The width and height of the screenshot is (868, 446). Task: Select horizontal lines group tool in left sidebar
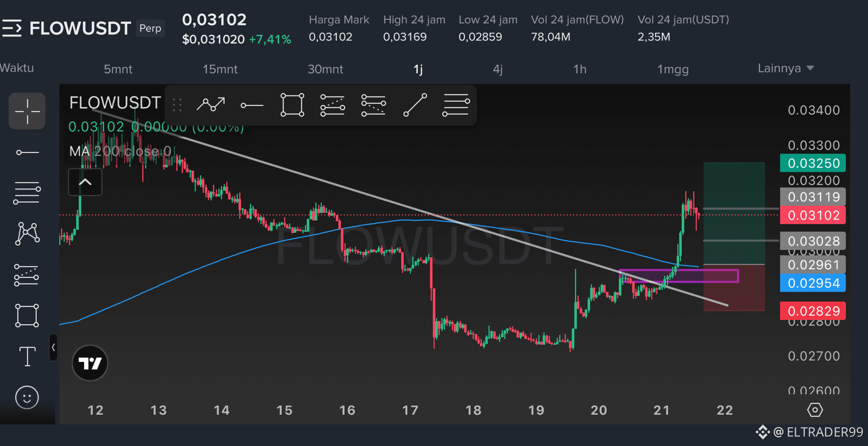[27, 193]
